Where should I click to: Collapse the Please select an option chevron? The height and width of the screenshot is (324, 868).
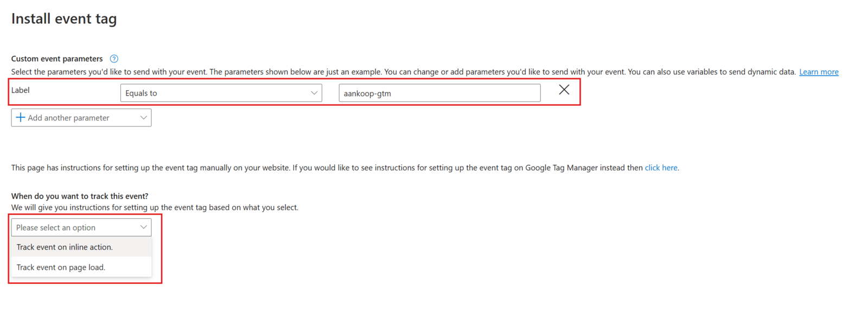point(143,227)
